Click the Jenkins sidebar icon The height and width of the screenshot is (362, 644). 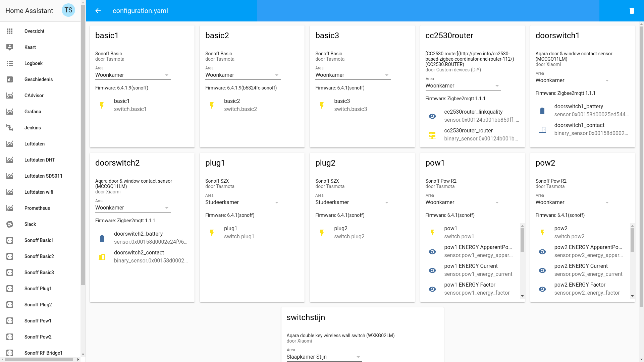(x=10, y=128)
